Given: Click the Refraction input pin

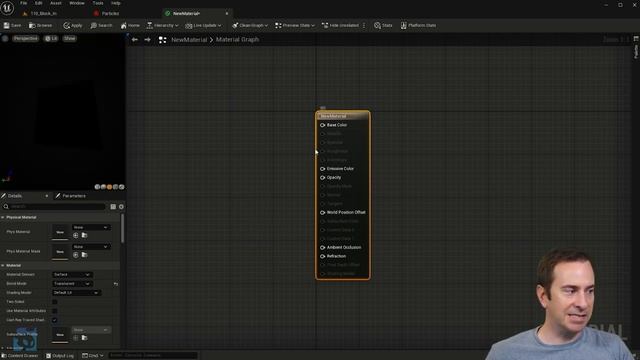Looking at the screenshot, I should tap(322, 256).
